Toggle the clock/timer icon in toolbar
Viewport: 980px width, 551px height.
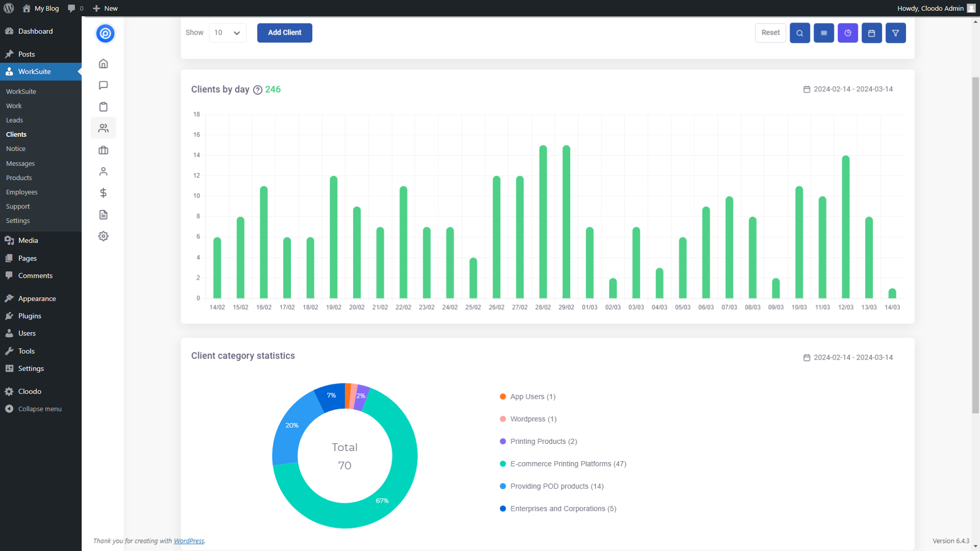click(x=847, y=33)
